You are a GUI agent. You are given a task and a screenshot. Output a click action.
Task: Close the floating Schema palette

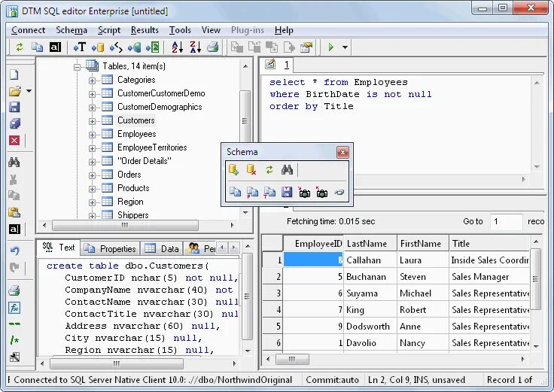pos(342,153)
